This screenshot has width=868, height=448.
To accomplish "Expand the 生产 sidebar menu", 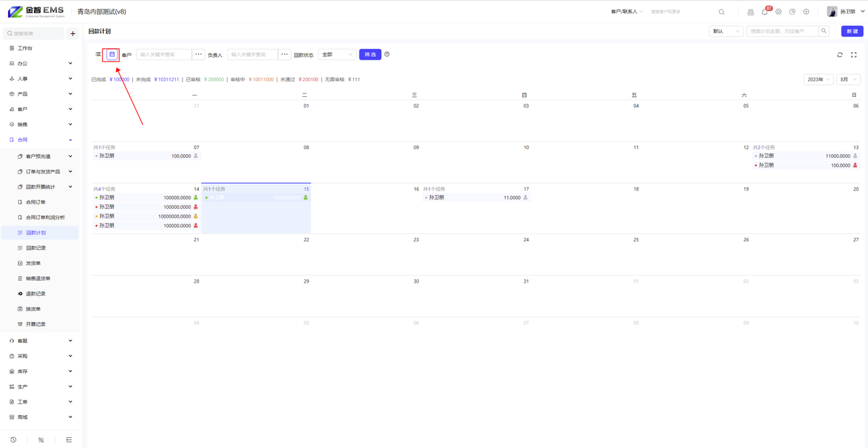I will (41, 386).
